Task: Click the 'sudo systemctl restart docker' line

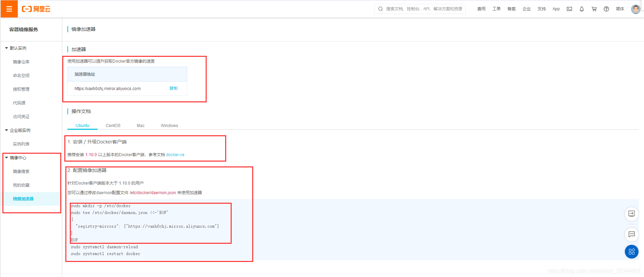Action: (x=105, y=254)
